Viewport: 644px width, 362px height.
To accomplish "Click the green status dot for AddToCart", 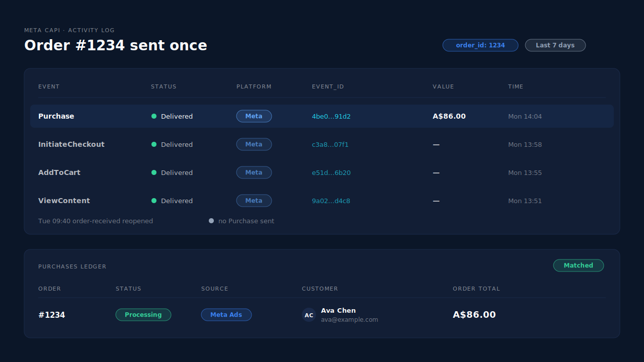I will click(154, 172).
